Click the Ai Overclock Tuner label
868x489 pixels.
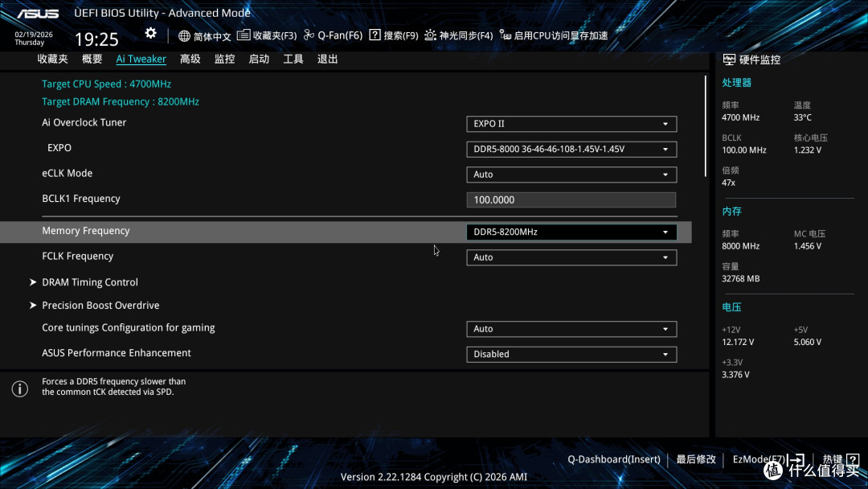[x=84, y=122]
